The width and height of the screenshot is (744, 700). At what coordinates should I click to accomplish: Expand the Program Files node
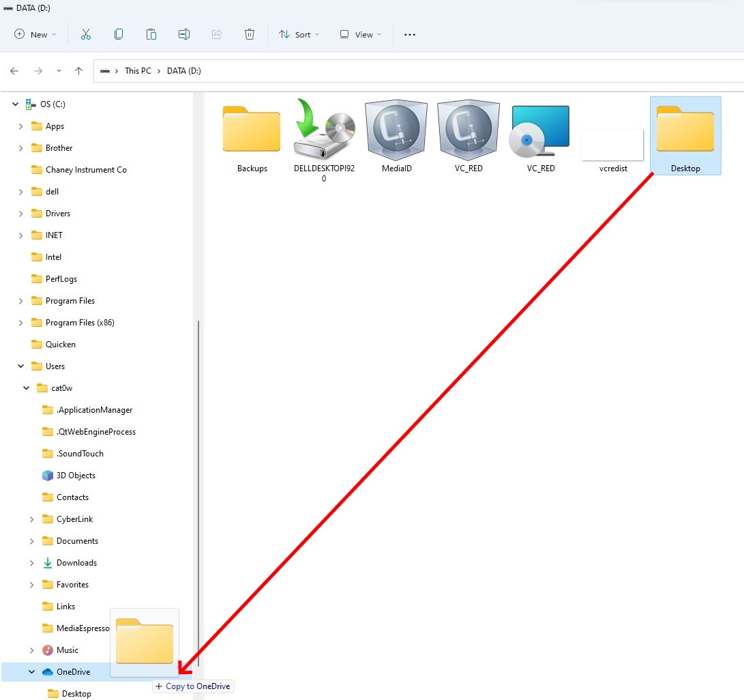(x=20, y=301)
